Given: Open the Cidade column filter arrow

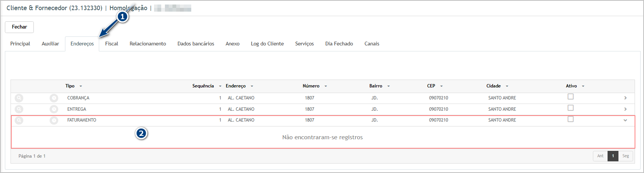Looking at the screenshot, I should coord(507,86).
